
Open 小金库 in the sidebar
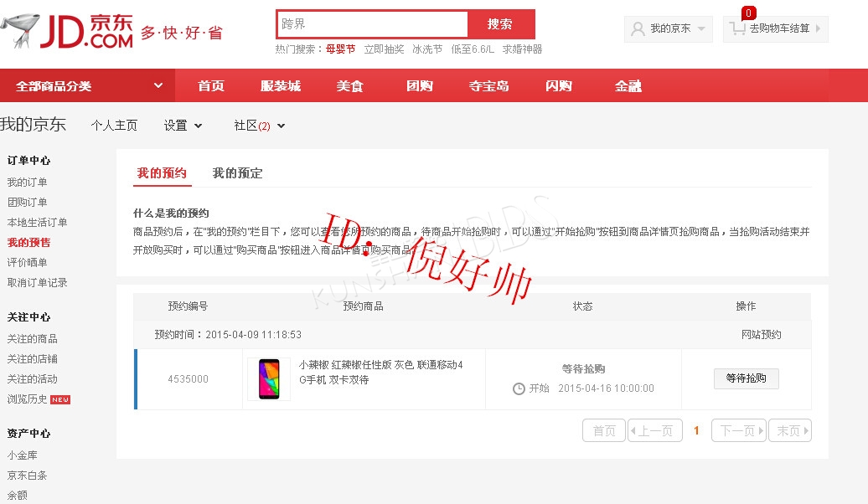tap(22, 455)
